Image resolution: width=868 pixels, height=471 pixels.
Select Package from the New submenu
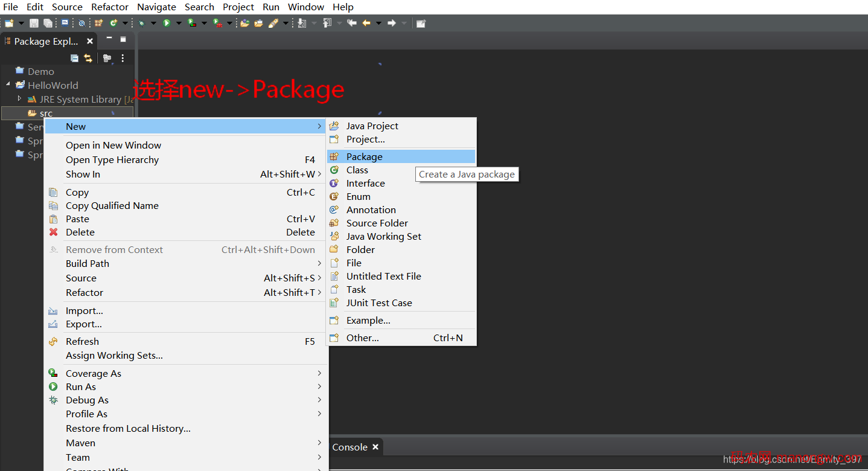(364, 156)
